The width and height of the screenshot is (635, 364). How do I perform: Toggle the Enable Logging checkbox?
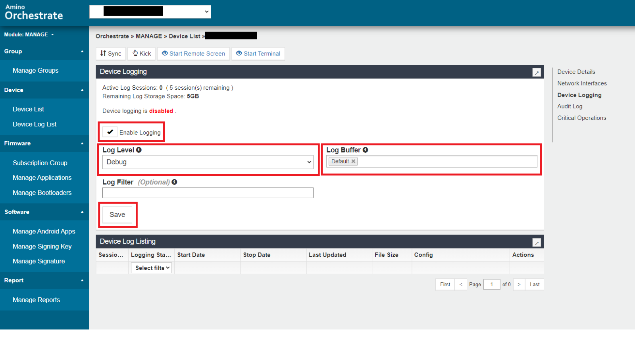click(x=110, y=132)
